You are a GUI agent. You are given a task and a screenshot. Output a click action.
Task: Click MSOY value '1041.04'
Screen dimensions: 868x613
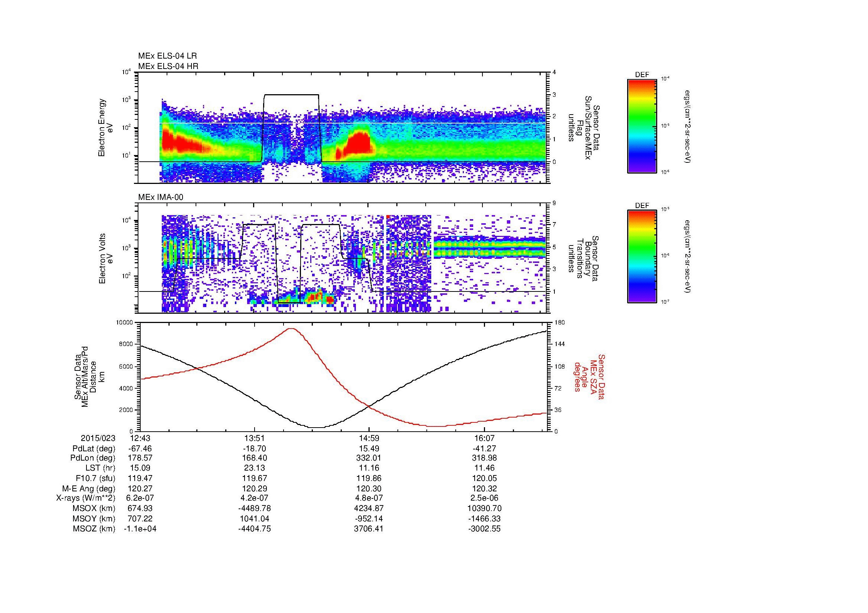pos(255,518)
